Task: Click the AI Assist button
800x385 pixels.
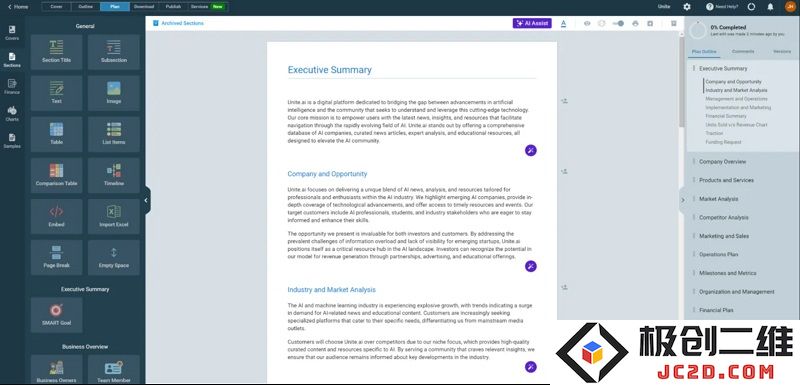Action: pos(532,23)
